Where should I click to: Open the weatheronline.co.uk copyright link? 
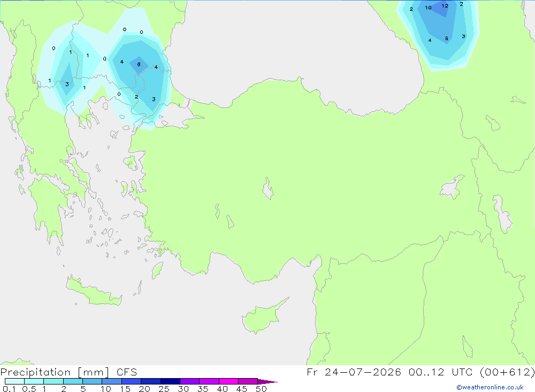point(490,387)
